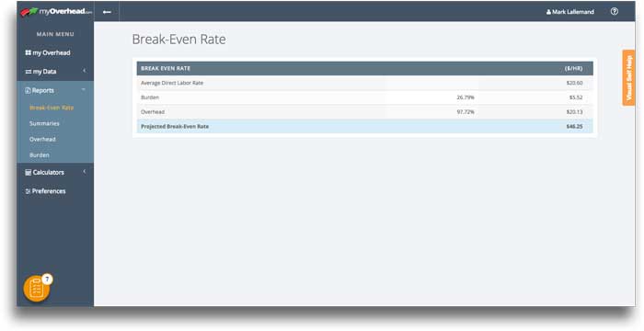Click the calculator icon in sidebar
Image resolution: width=644 pixels, height=331 pixels.
coord(28,173)
